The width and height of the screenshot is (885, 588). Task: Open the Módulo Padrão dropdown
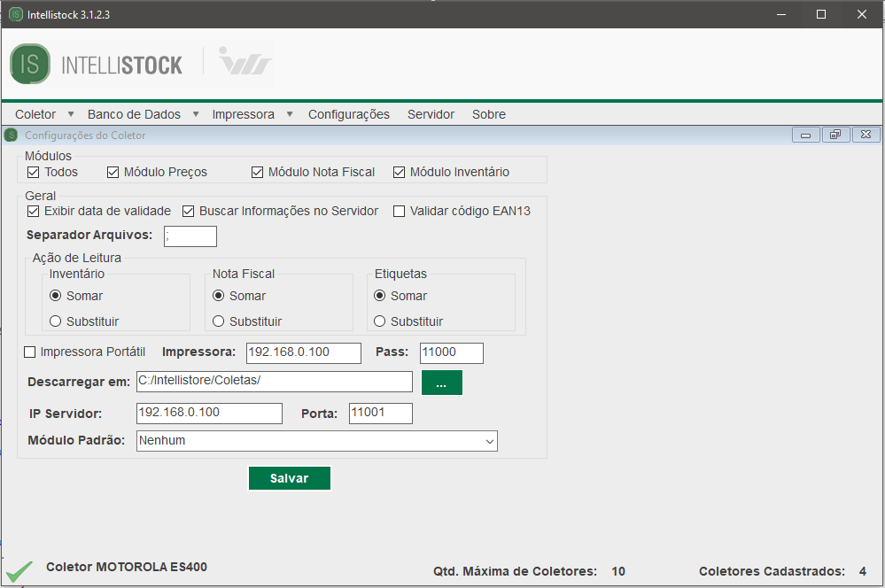coord(316,441)
